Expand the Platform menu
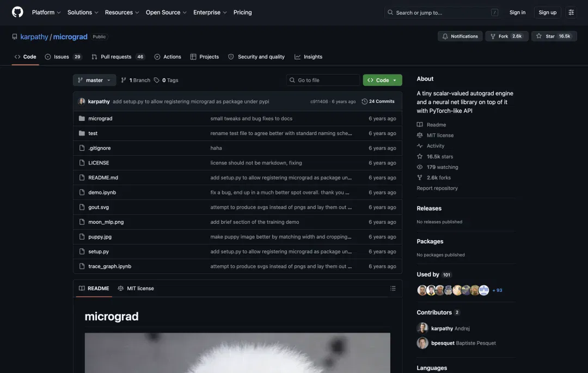 46,13
